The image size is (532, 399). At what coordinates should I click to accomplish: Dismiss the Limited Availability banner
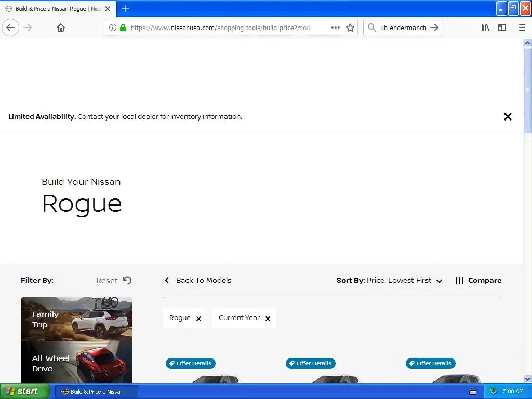(508, 117)
